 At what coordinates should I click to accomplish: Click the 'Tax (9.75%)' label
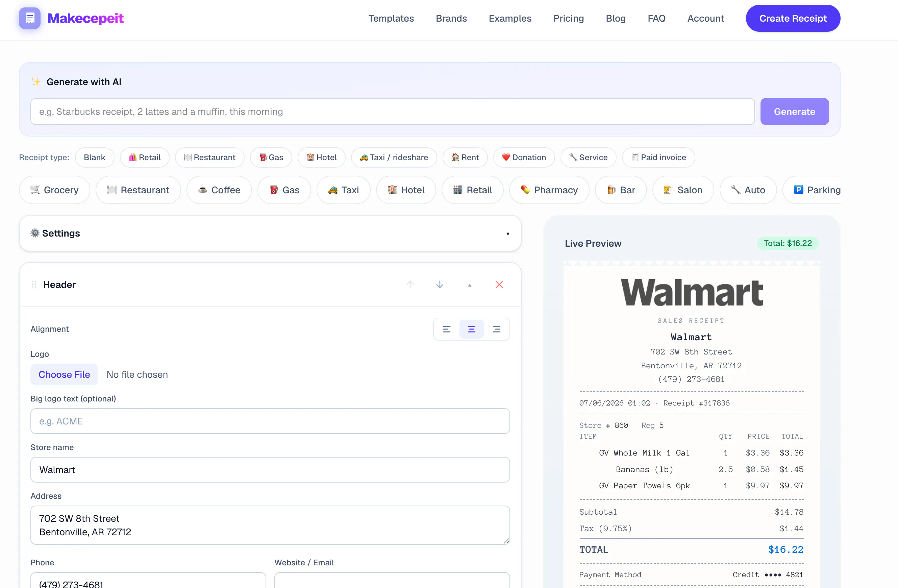[605, 529]
